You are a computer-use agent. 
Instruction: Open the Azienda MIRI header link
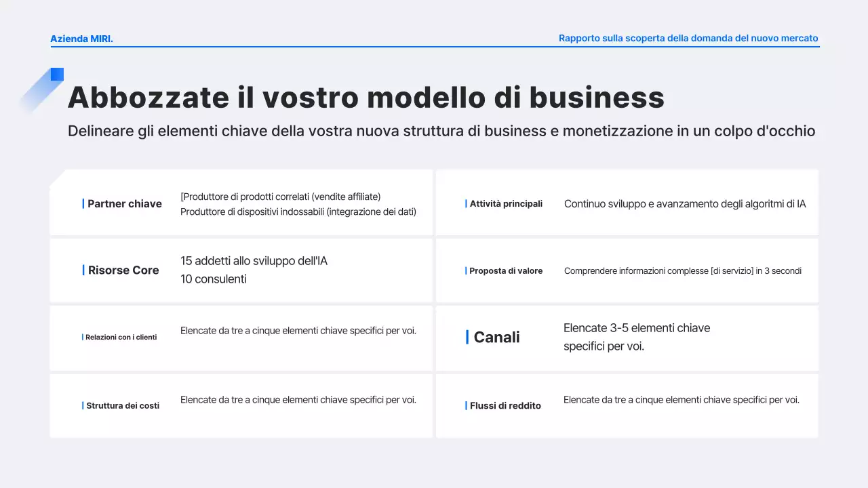click(81, 39)
